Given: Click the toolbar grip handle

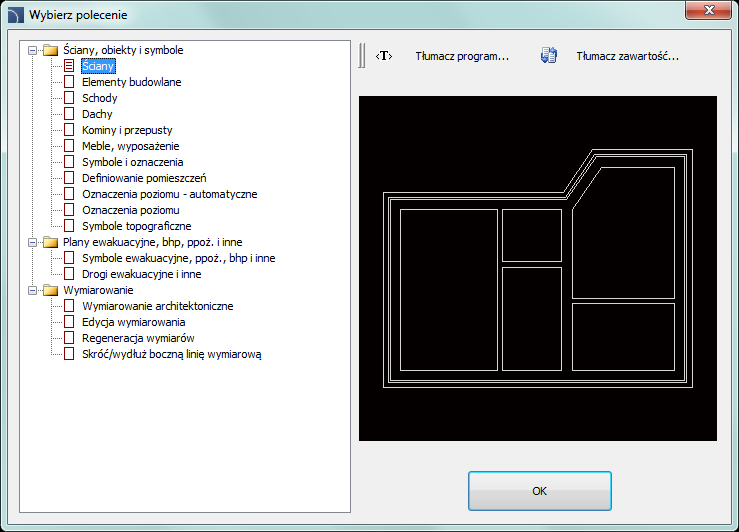Looking at the screenshot, I should coord(361,56).
